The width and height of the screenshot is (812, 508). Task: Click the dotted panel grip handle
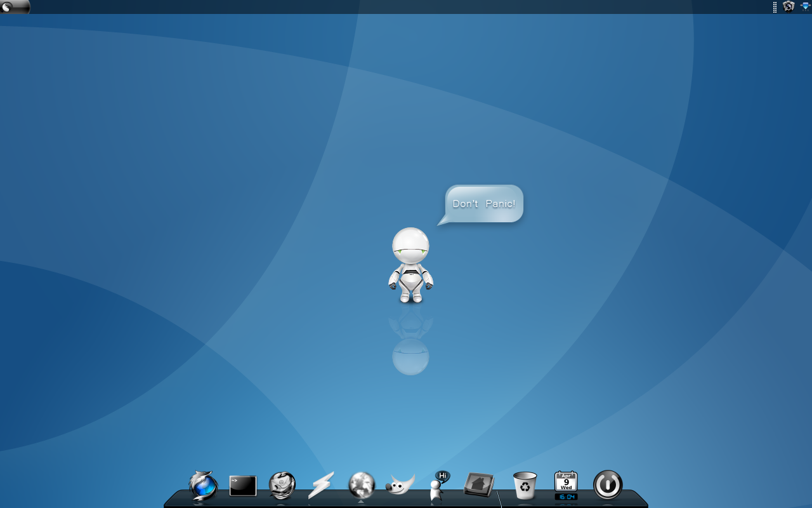click(x=775, y=7)
